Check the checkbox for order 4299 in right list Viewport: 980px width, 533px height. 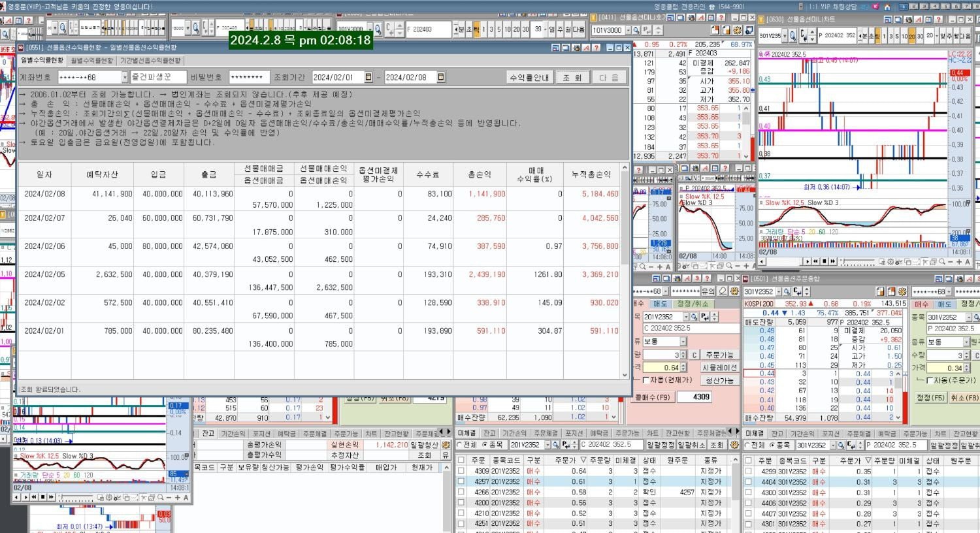point(749,471)
